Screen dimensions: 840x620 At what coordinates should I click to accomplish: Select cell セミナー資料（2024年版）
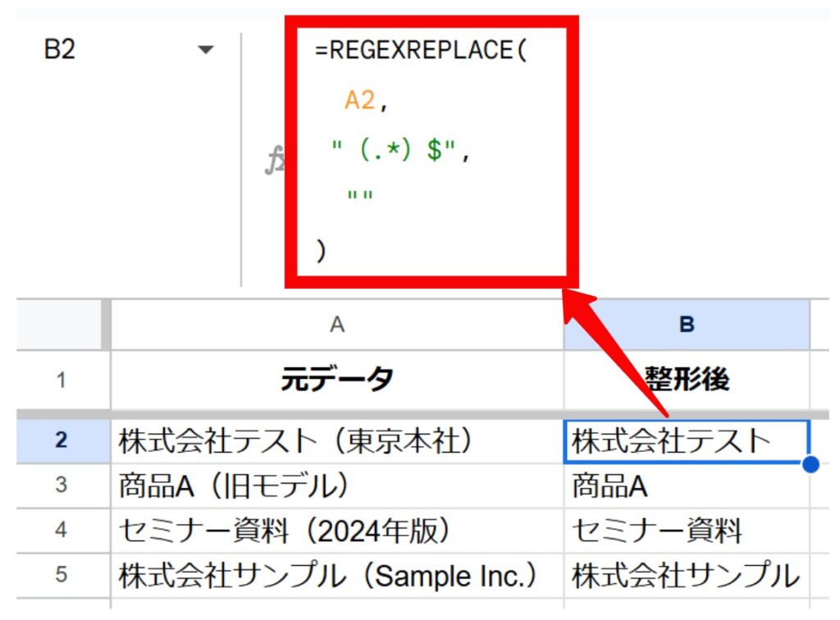(337, 531)
